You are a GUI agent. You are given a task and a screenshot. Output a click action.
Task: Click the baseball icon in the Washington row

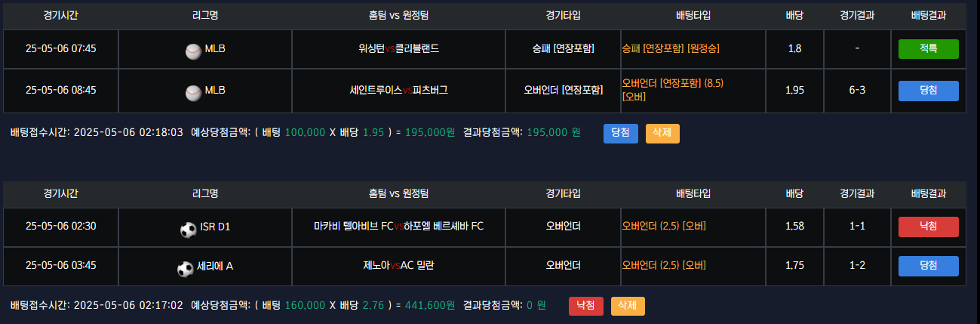click(x=193, y=51)
